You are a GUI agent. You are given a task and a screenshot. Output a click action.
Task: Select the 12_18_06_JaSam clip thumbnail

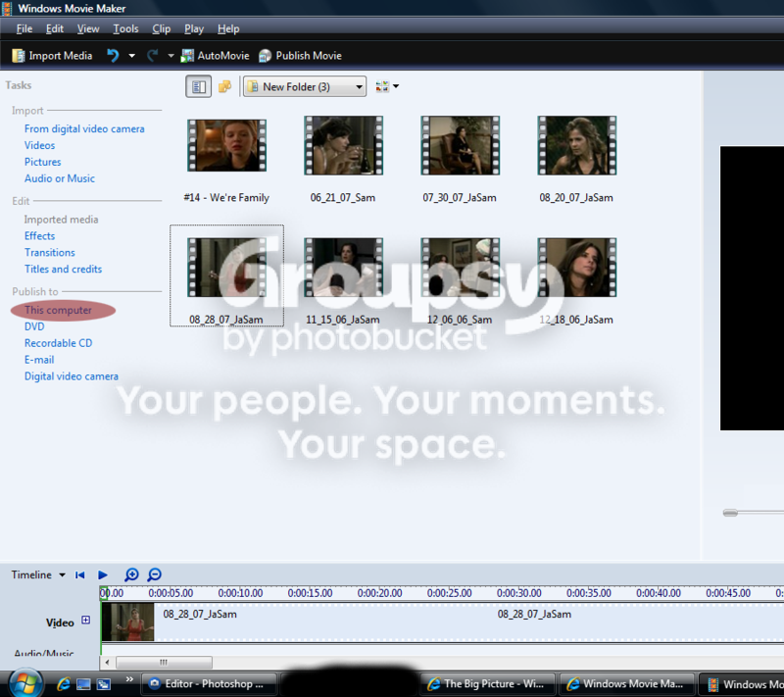(577, 268)
